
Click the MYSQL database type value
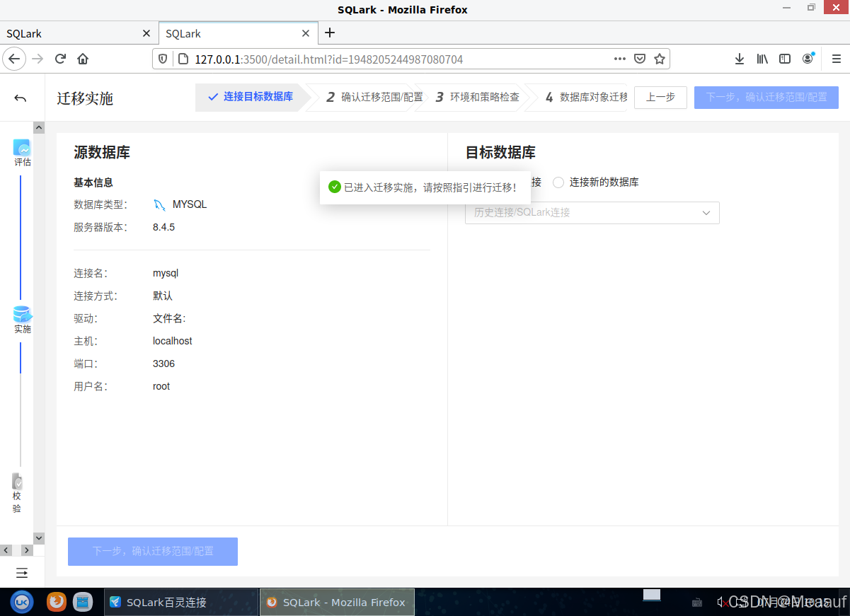coord(190,204)
